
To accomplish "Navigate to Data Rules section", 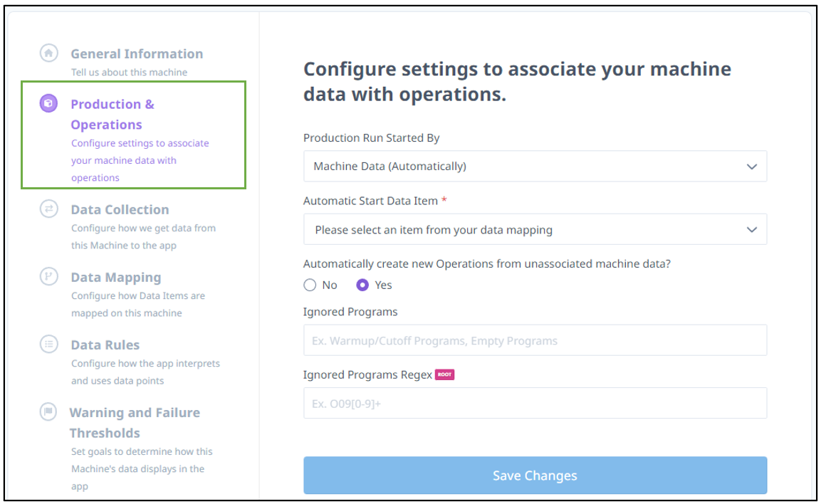I will coord(105,345).
